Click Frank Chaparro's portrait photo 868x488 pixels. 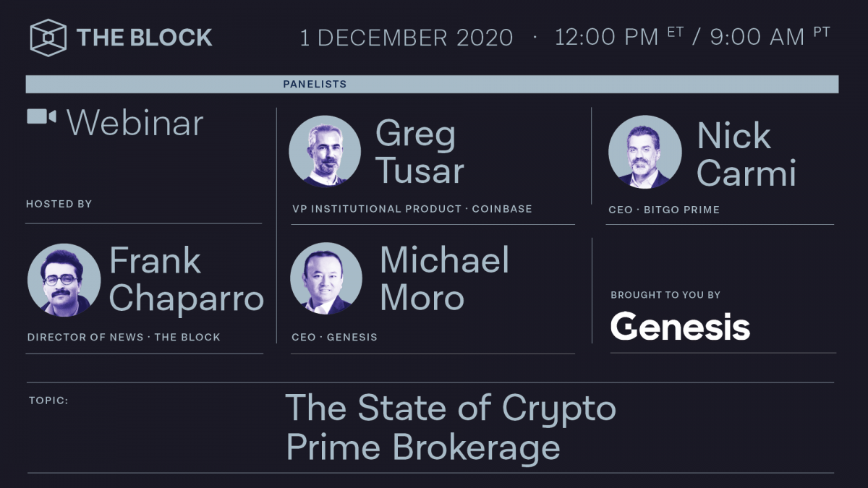(x=64, y=280)
